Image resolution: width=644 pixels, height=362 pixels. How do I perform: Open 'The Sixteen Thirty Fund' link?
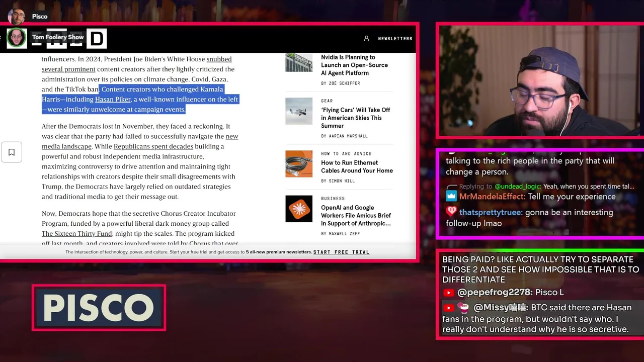[77, 234]
